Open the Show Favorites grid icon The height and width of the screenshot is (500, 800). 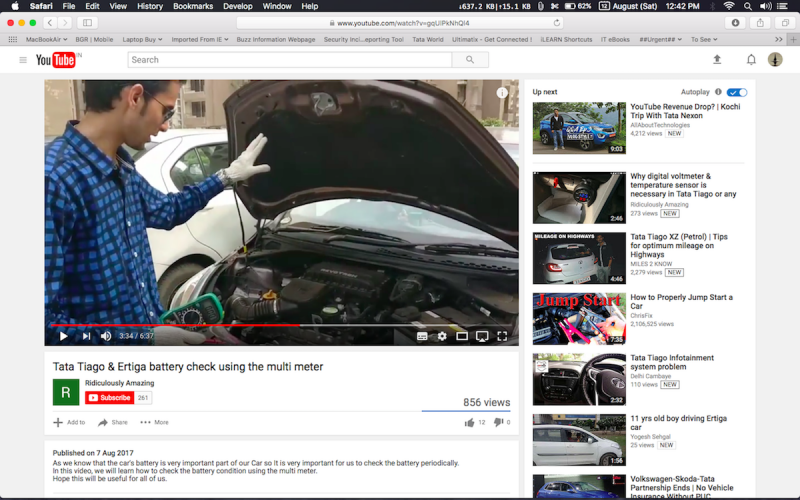(x=13, y=39)
